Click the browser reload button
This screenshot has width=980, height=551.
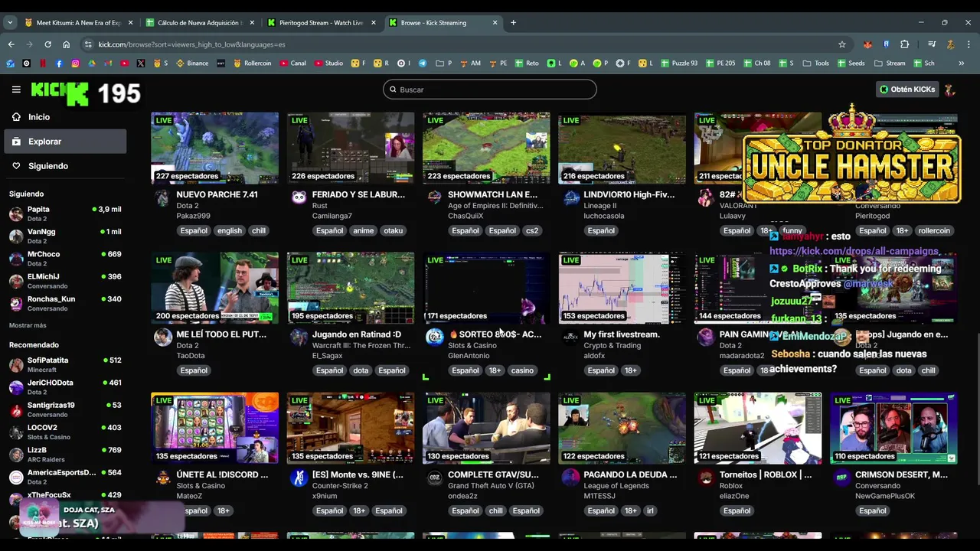click(47, 44)
